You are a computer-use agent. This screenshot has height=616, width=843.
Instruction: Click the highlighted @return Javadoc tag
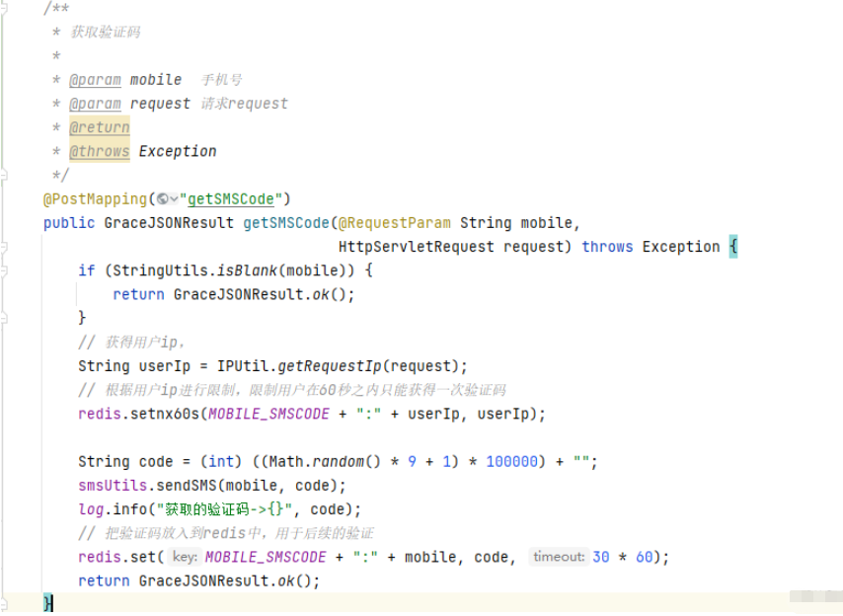click(100, 127)
